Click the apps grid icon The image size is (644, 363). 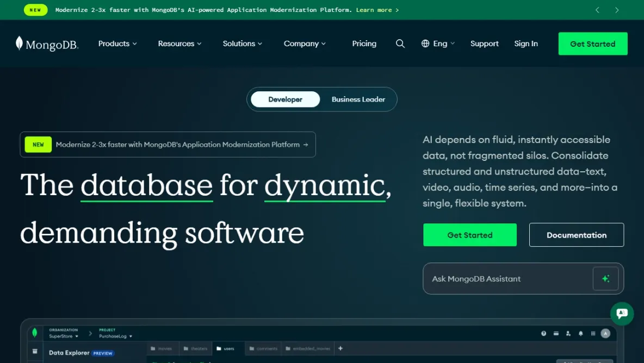click(x=593, y=333)
